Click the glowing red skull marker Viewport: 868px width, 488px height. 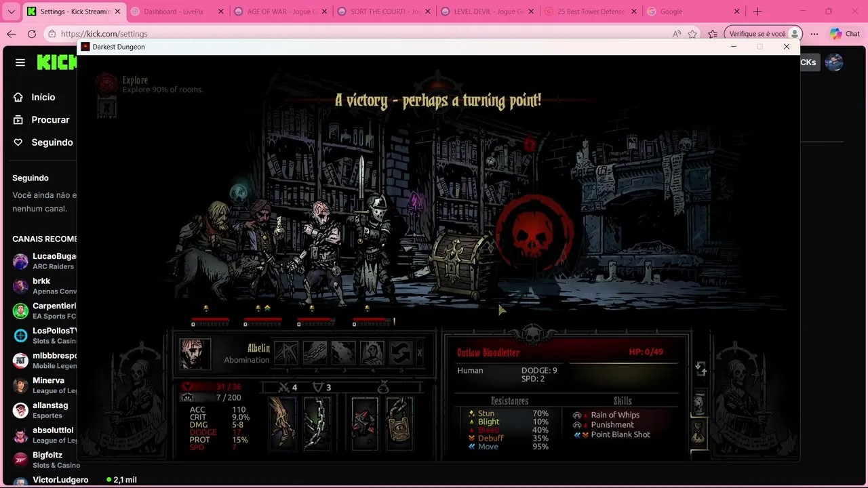(x=534, y=234)
